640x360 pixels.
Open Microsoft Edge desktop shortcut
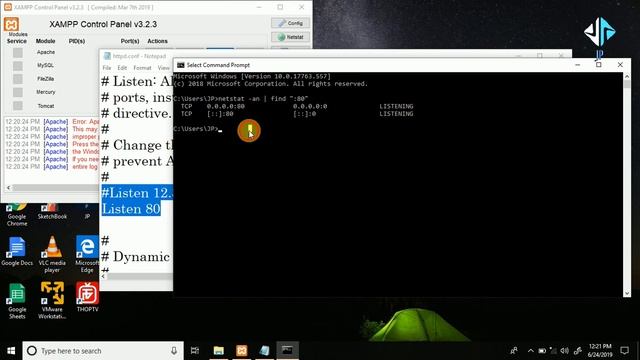point(87,254)
